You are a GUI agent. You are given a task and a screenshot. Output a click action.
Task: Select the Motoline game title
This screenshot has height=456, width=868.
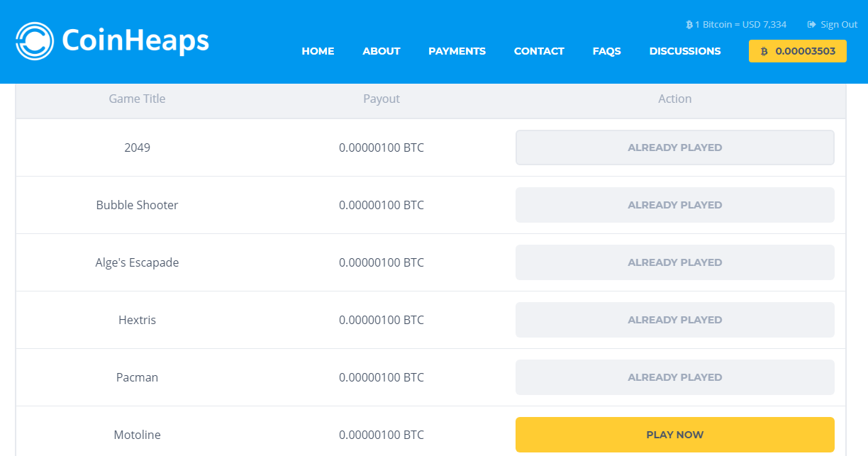tap(137, 435)
